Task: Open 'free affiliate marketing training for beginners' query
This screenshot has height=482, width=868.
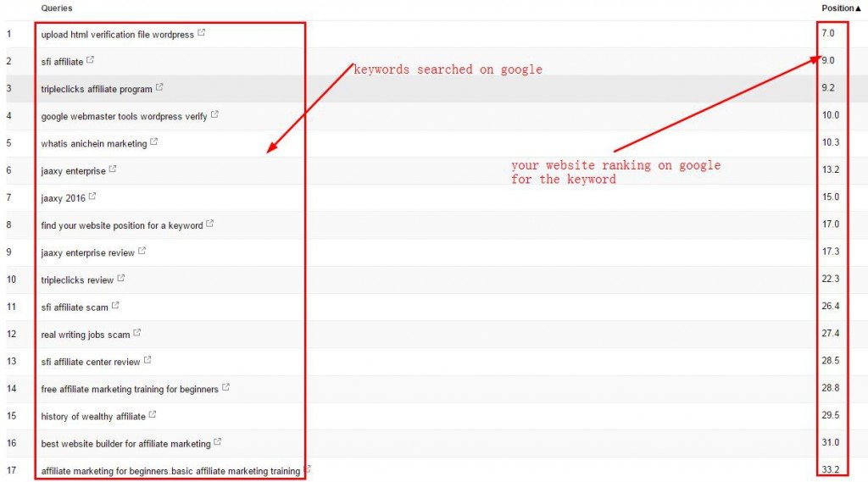Action: click(129, 390)
